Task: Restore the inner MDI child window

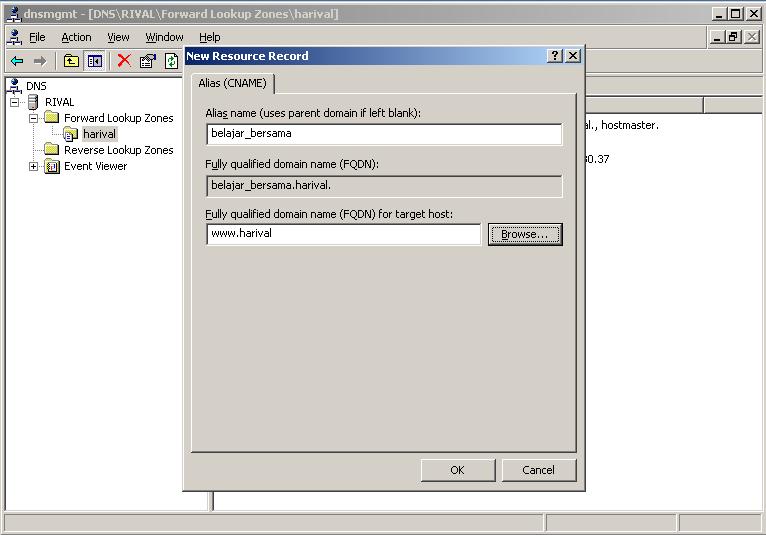Action: (733, 37)
